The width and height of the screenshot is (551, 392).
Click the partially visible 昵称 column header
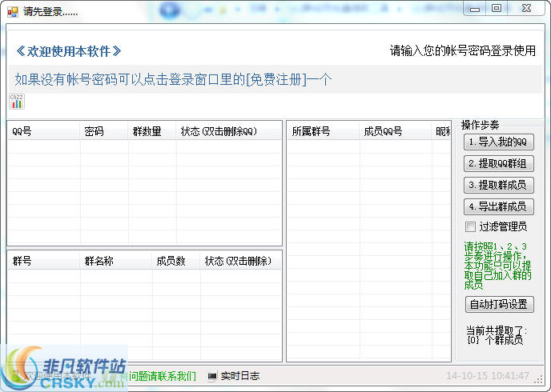441,131
